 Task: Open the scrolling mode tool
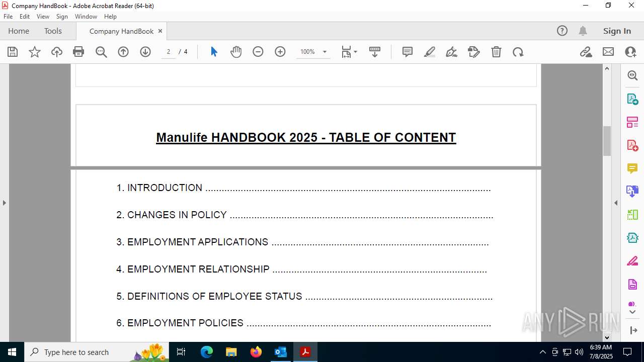click(x=375, y=52)
